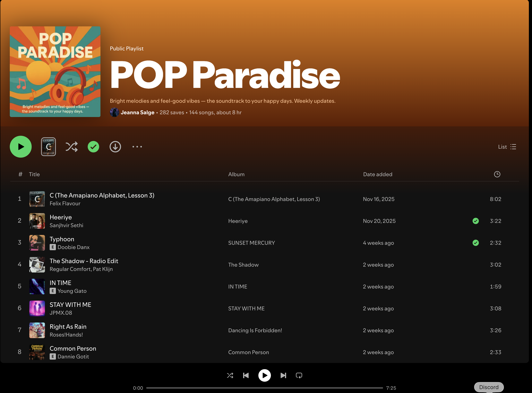
Task: Sort tracks by Album column header
Action: 236,174
